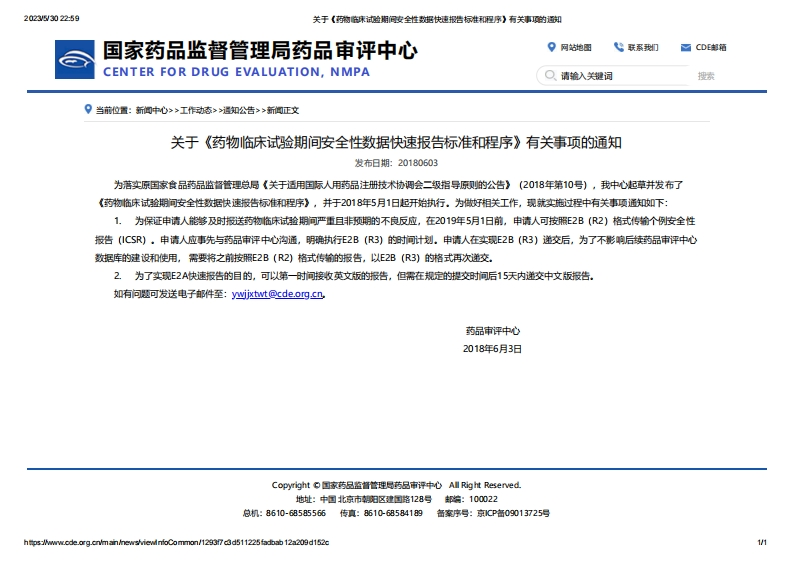Click the phone number 8610-68585566
This screenshot has width=793, height=561.
[296, 513]
